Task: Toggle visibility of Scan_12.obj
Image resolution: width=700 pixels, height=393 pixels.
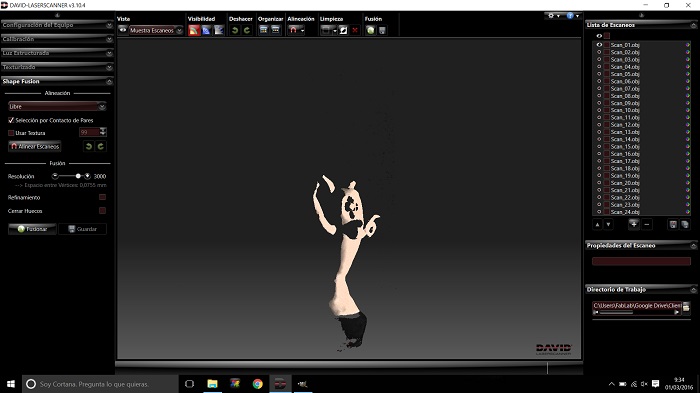Action: 599,125
